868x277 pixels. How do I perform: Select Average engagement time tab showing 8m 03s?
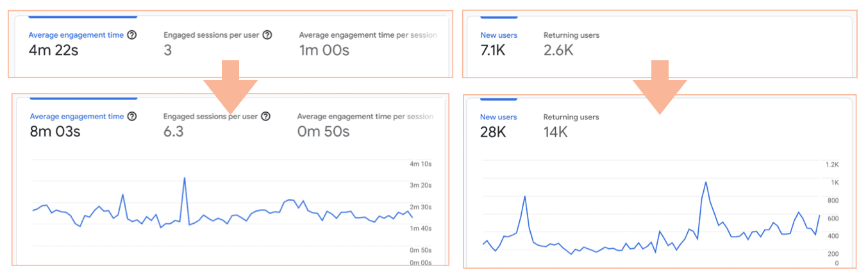click(x=76, y=124)
